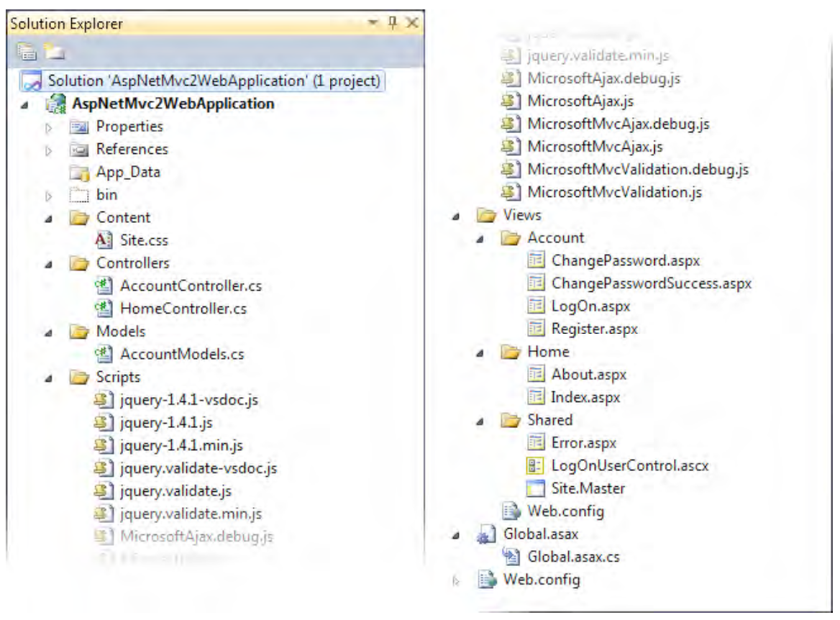Click the bin hidden folder icon
Viewport: 840px width, 620px height.
coord(79,195)
